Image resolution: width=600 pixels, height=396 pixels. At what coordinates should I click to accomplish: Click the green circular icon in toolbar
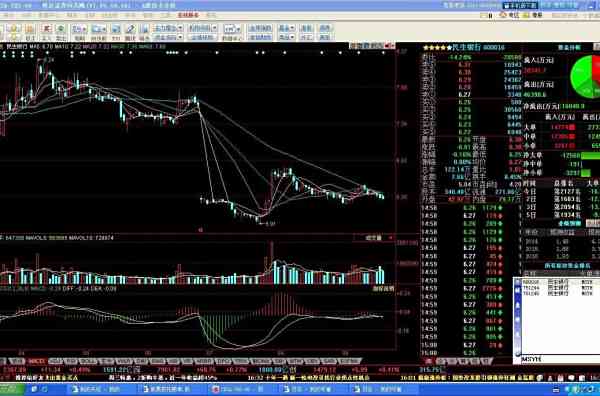pos(60,29)
